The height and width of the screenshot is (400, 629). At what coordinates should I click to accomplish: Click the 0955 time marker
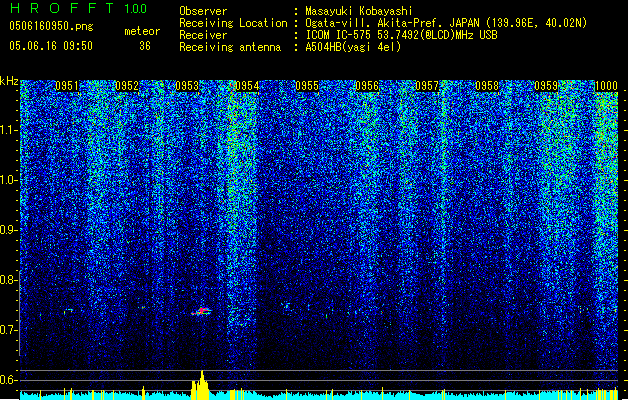click(307, 86)
